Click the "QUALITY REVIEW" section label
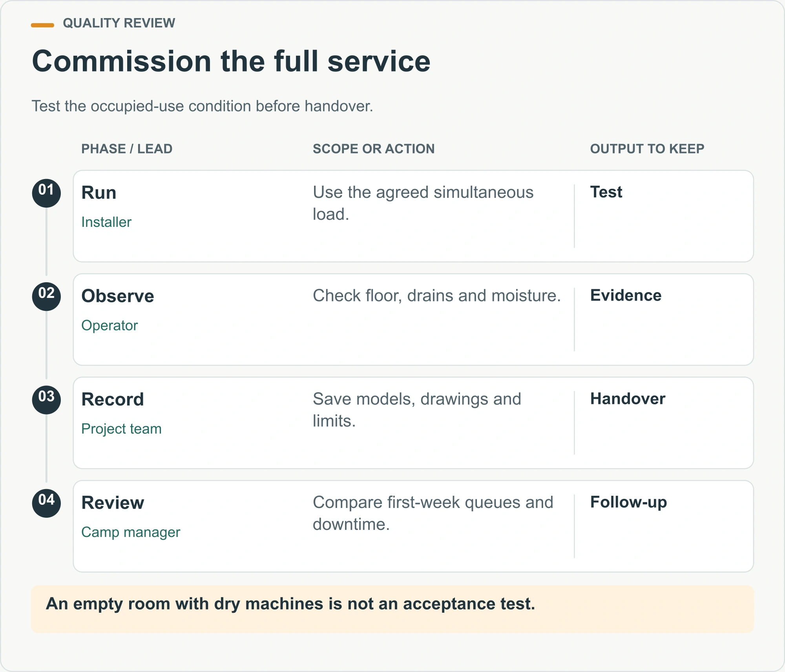Screen dimensions: 785x672 point(119,23)
